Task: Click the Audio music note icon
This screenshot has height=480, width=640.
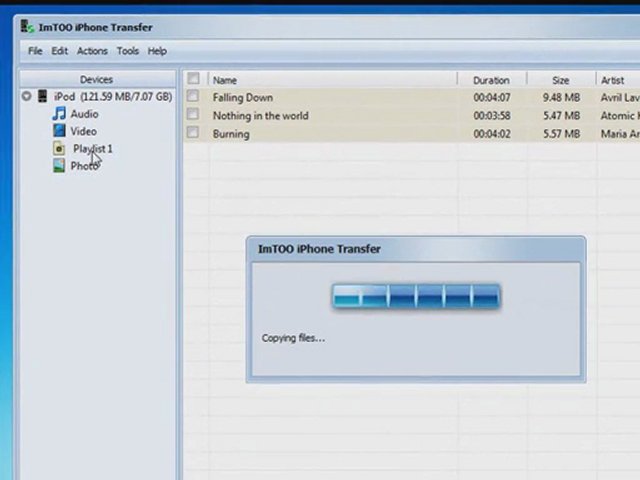Action: tap(59, 114)
